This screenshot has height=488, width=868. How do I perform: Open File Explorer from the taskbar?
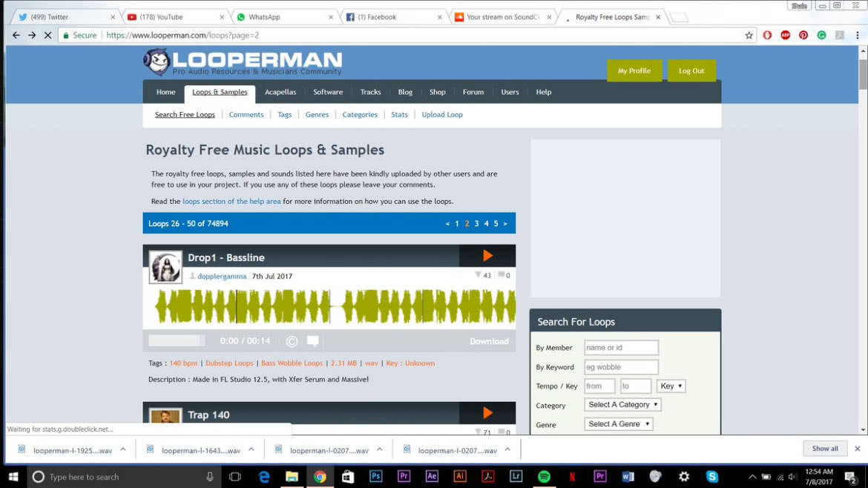tap(292, 476)
